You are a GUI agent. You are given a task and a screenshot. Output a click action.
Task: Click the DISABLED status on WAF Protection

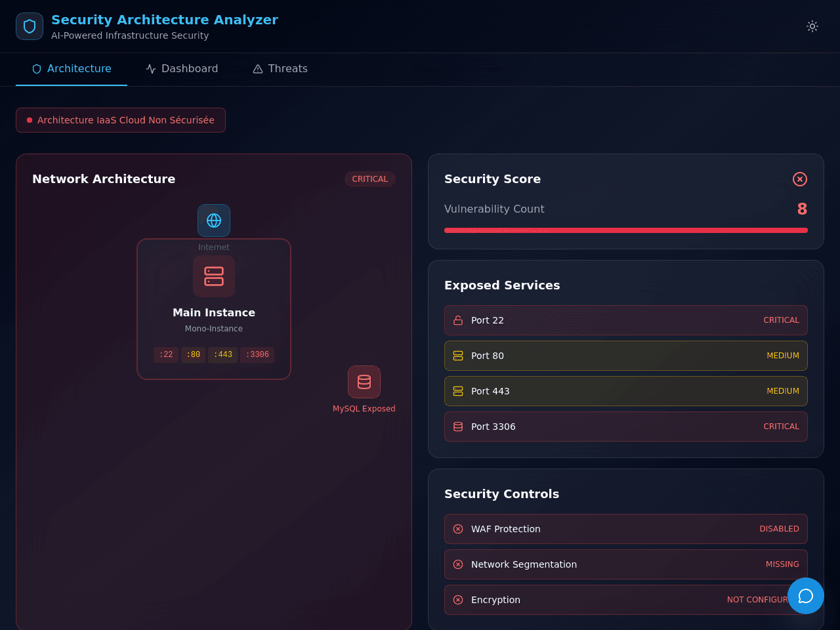[779, 529]
